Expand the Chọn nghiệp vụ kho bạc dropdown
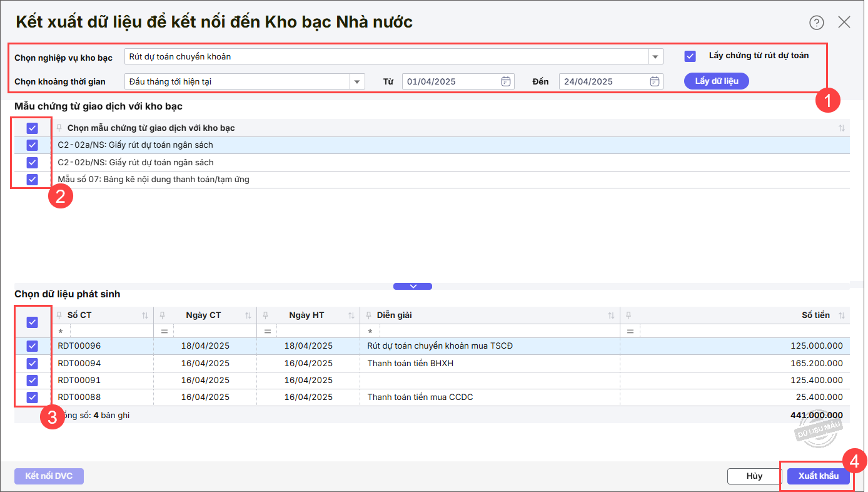Viewport: 868px width, 492px height. [655, 57]
